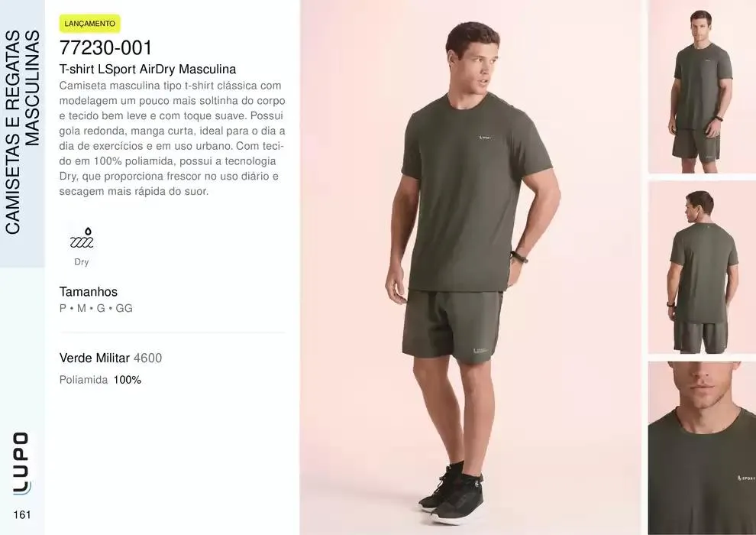Select size GG
Image resolution: width=756 pixels, height=535 pixels.
pyautogui.click(x=124, y=308)
